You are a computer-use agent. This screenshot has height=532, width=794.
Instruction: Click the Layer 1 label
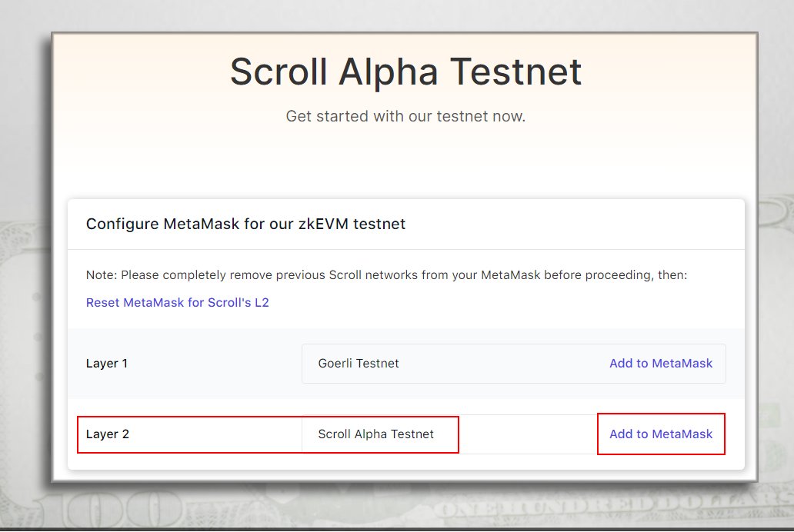pos(107,363)
